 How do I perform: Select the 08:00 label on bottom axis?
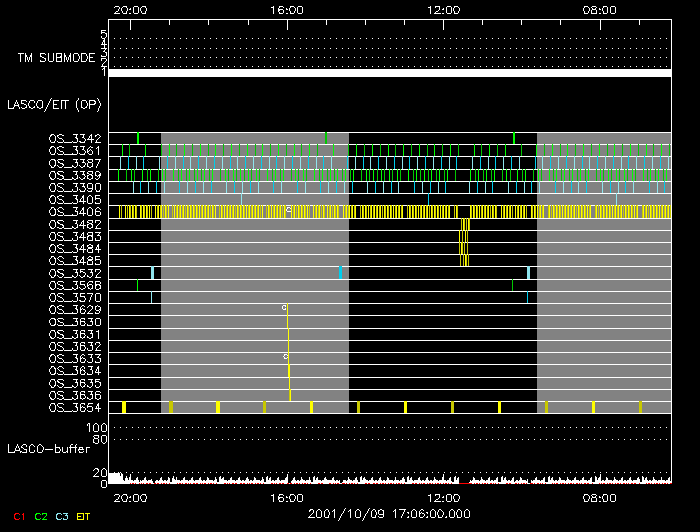coord(599,497)
